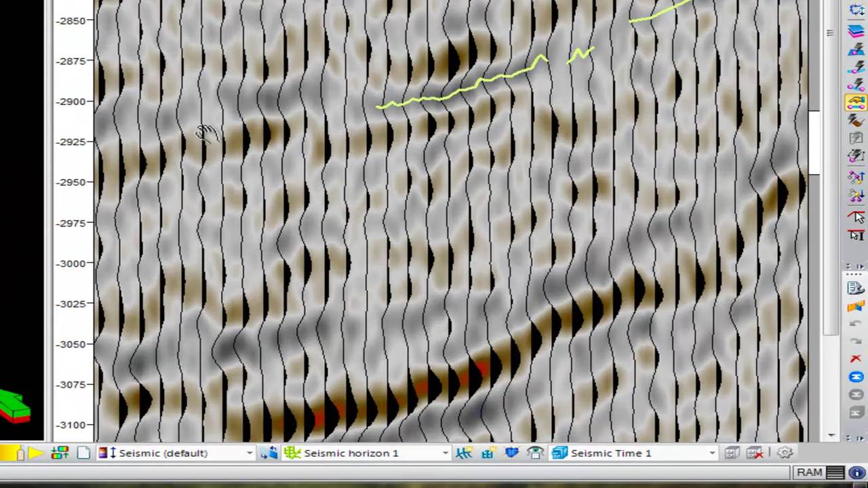The height and width of the screenshot is (488, 868).
Task: Click the red X delete icon
Action: [856, 359]
